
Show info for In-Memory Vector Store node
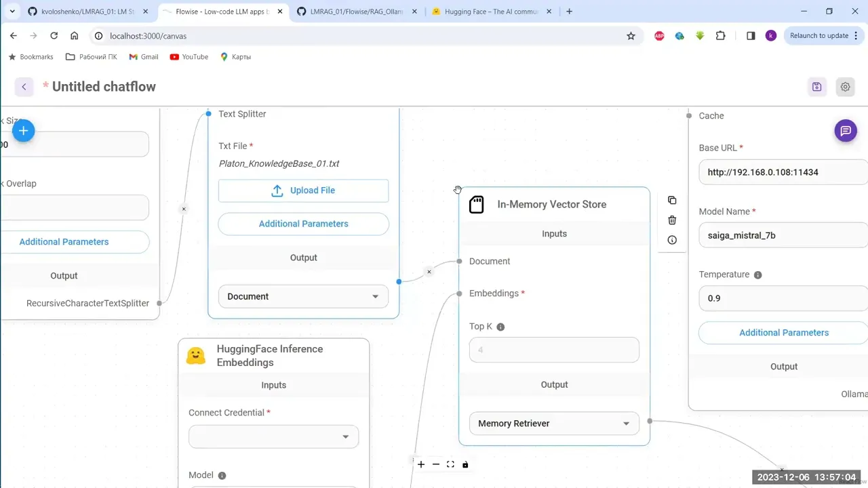[x=672, y=240]
